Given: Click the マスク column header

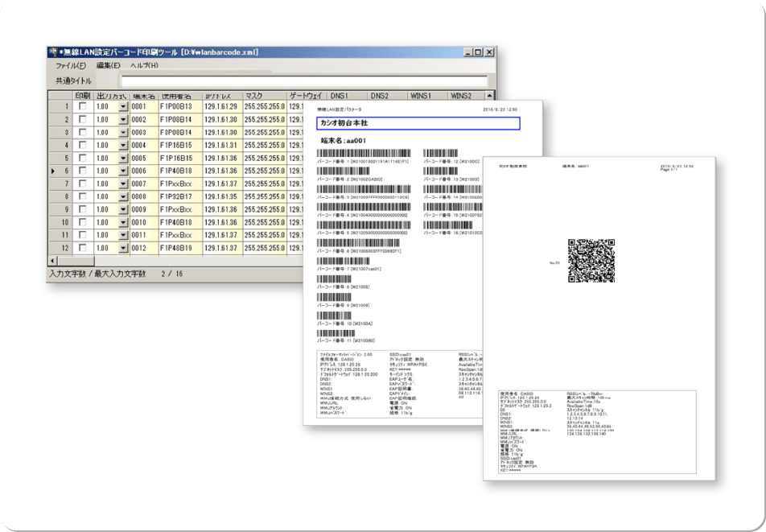Looking at the screenshot, I should tap(264, 95).
